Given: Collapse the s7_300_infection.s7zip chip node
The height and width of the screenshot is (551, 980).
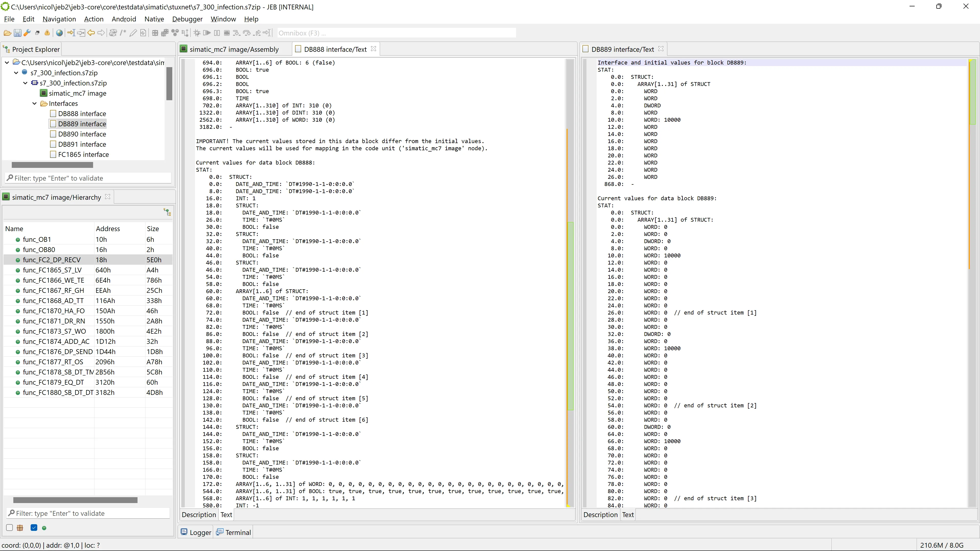Looking at the screenshot, I should coord(25,83).
